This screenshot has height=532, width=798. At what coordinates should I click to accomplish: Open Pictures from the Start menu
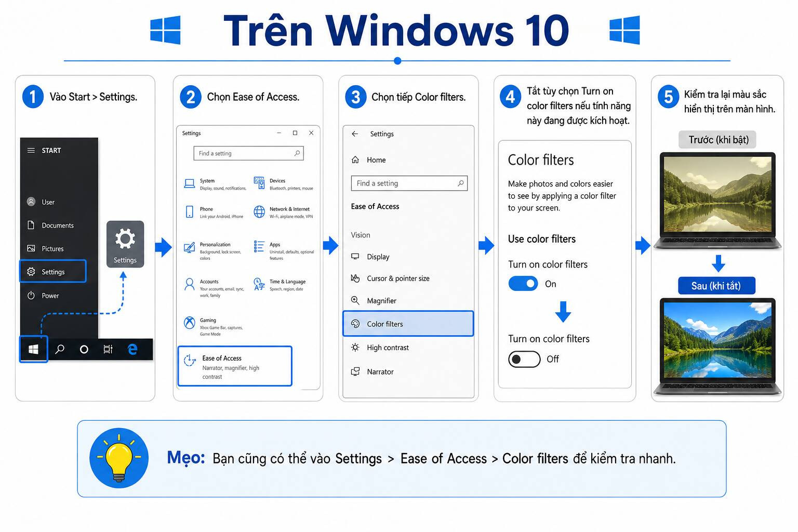tap(45, 249)
